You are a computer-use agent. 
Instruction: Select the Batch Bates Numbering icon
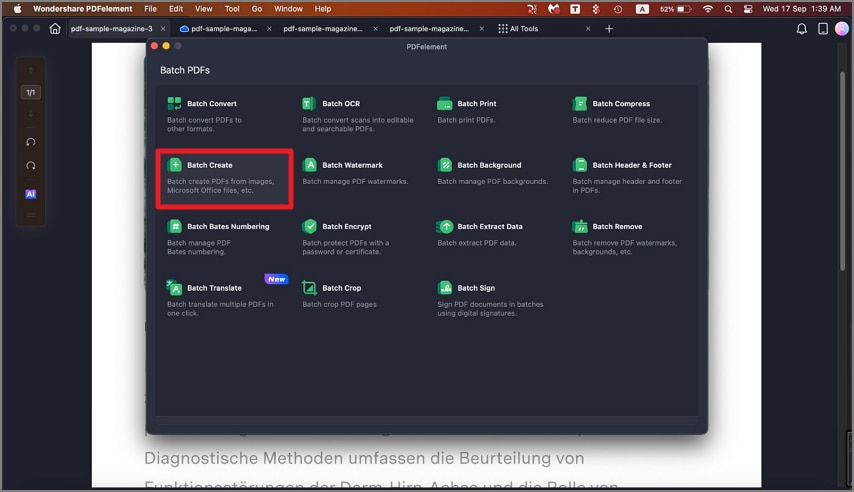point(174,226)
